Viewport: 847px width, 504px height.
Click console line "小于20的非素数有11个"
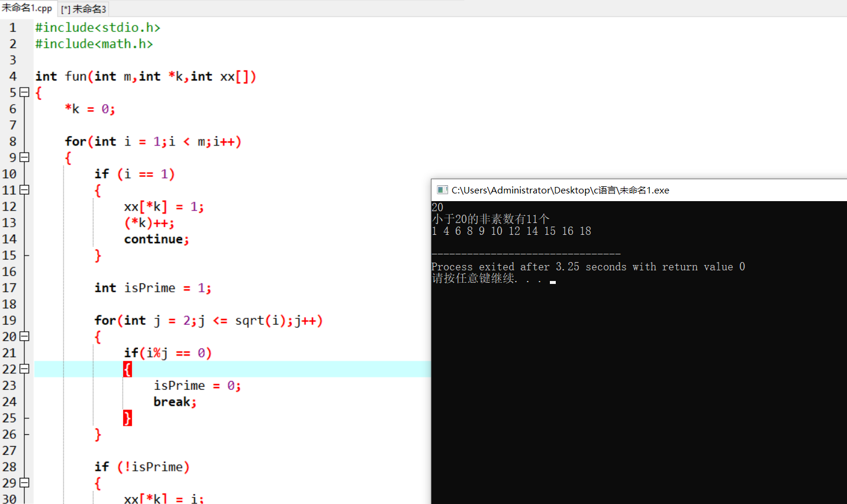click(491, 219)
